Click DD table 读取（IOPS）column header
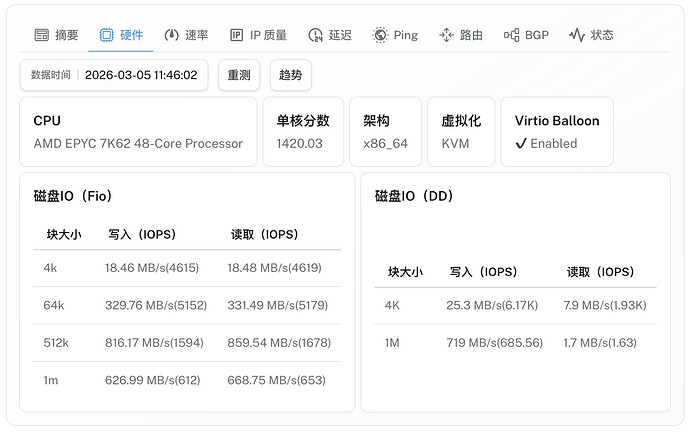Viewport: 690px width, 433px height. pos(601,272)
